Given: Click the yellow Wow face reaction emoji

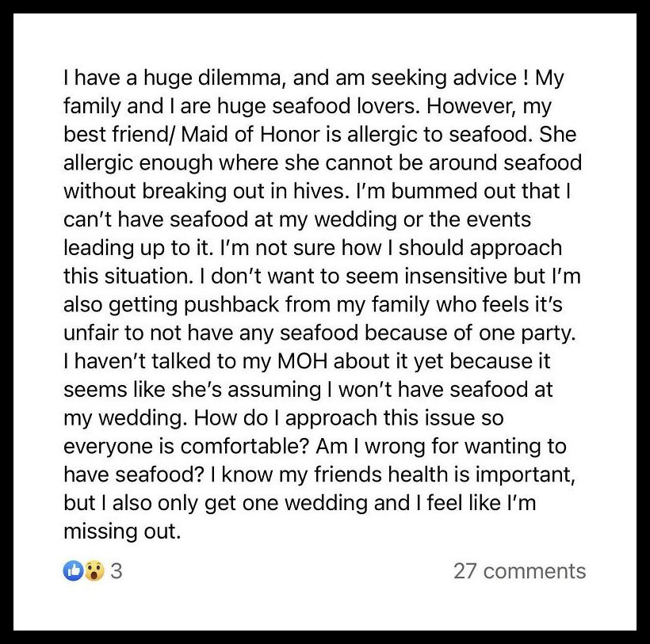Looking at the screenshot, I should 94,570.
